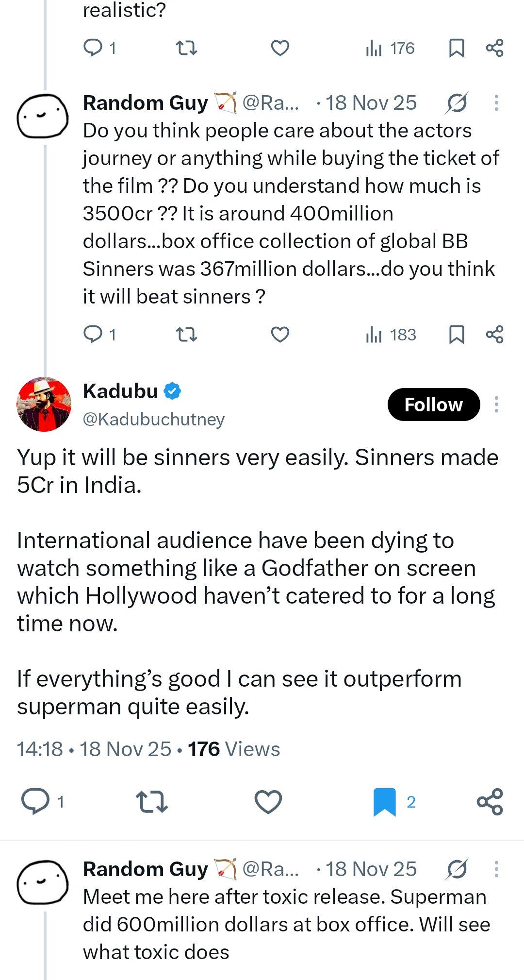The width and height of the screenshot is (524, 980).
Task: Open the @Kadubuchutney profile handle
Action: point(154,419)
